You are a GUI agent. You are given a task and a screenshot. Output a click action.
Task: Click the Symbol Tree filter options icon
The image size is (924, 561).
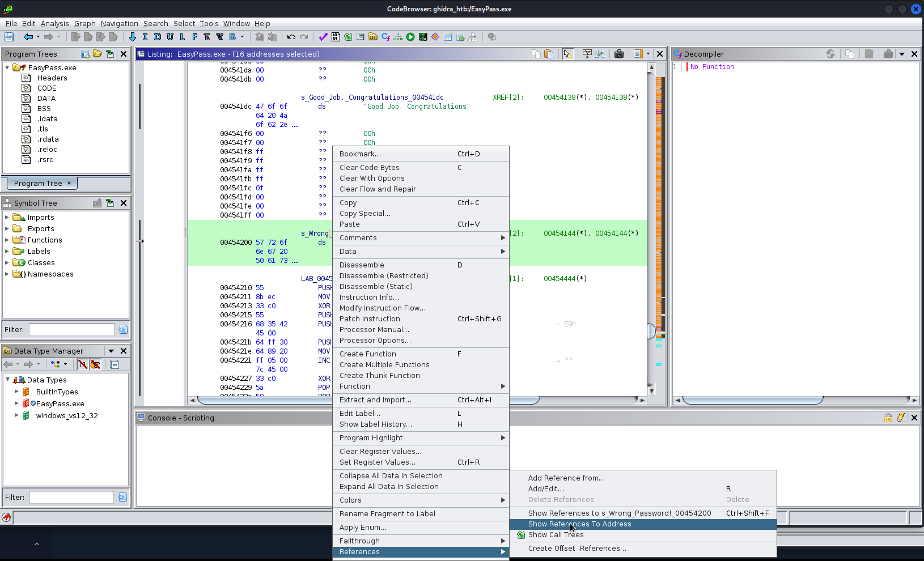pos(123,329)
